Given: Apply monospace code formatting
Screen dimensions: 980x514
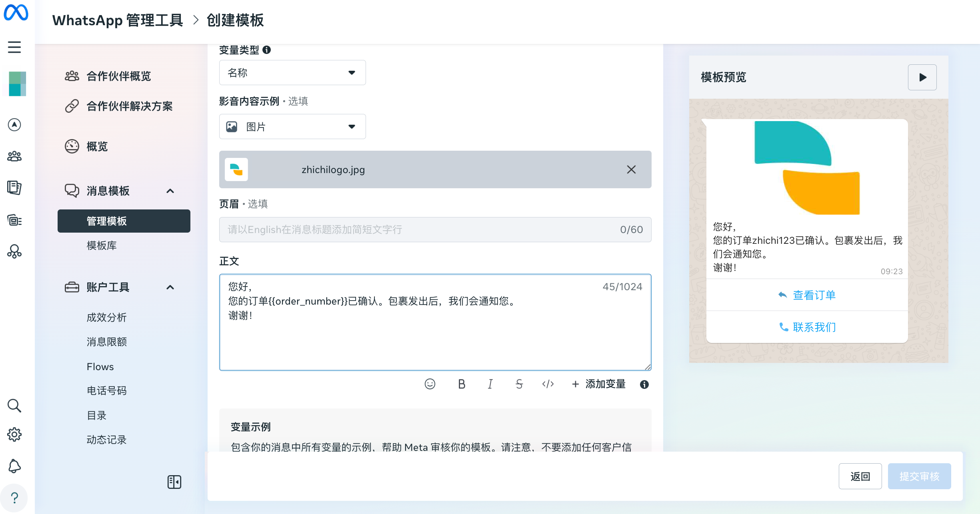Looking at the screenshot, I should click(x=548, y=384).
